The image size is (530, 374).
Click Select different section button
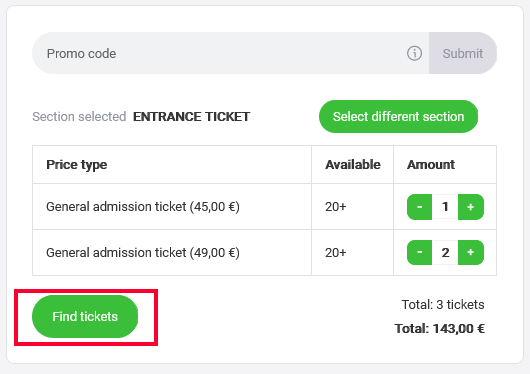coord(398,117)
